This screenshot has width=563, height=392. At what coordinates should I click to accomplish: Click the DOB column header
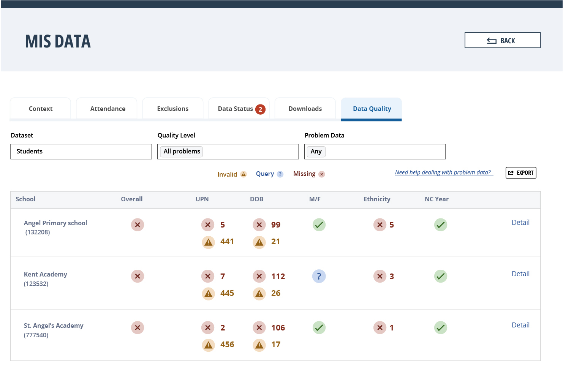256,199
